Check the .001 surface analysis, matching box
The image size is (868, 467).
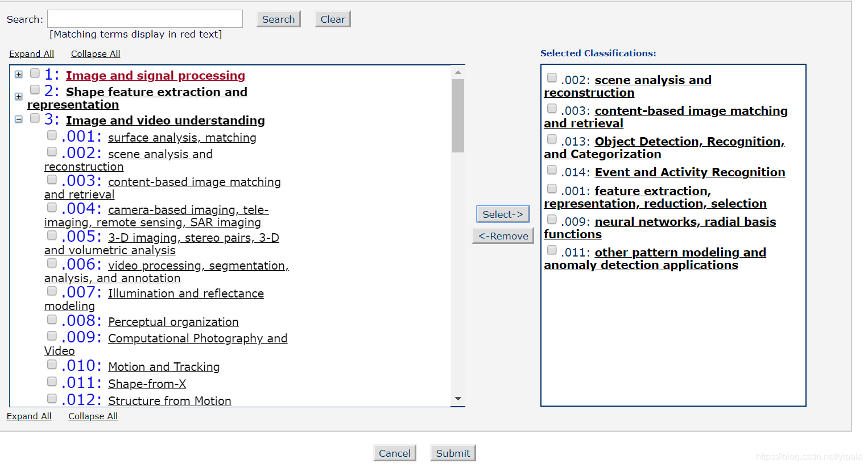point(52,135)
